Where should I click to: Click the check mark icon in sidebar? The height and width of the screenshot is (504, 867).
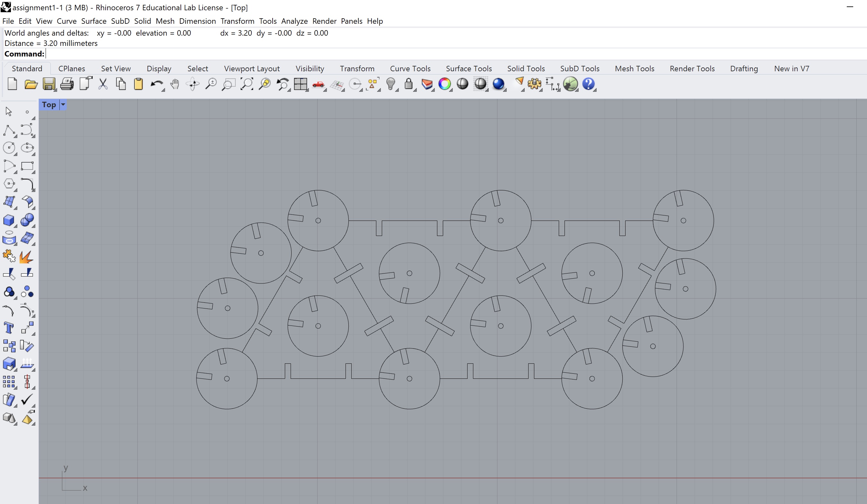pos(27,399)
